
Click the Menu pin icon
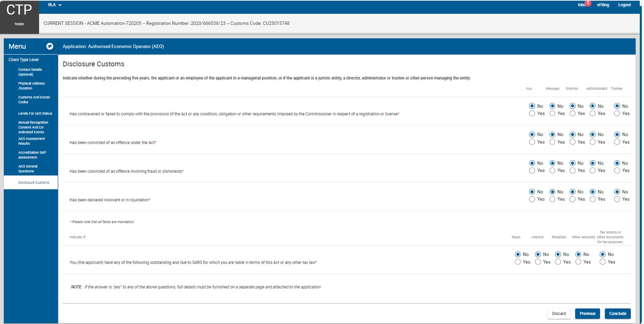50,46
